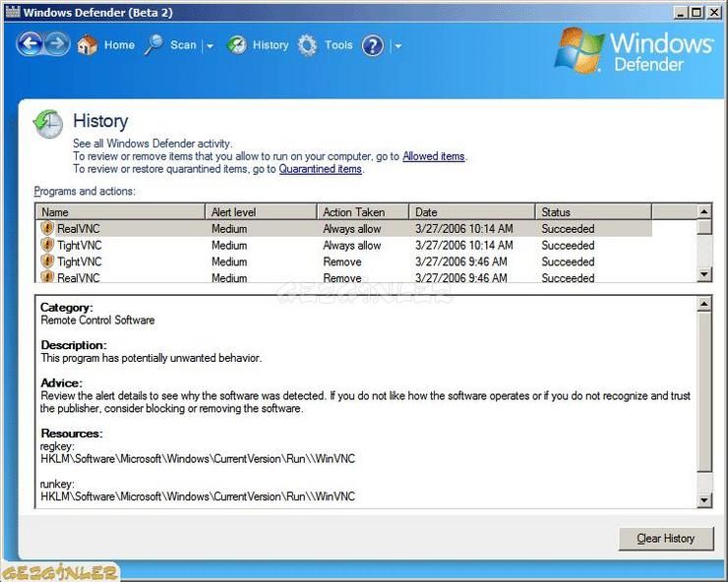This screenshot has width=728, height=582.
Task: Sort by the Alert level column
Action: 261,212
